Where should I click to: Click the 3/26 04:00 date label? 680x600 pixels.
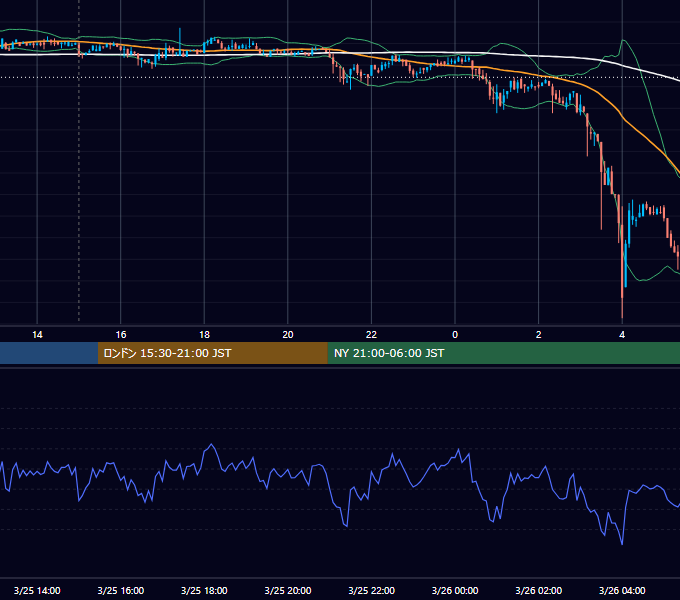(622, 590)
